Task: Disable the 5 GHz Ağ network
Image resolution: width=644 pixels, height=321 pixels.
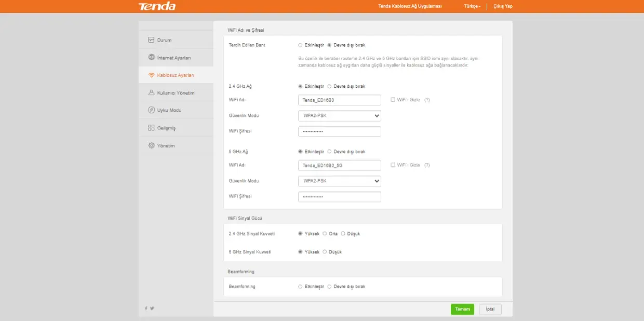Action: point(329,152)
